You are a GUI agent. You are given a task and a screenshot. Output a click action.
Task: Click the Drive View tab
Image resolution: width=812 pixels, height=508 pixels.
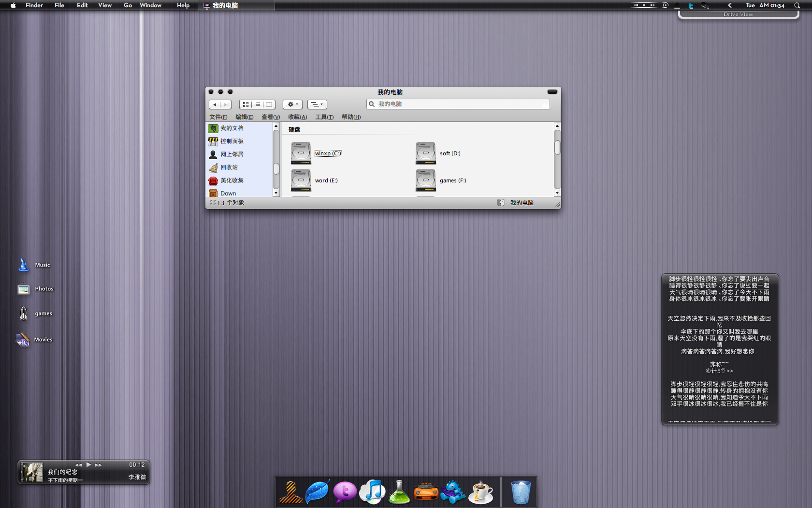[738, 15]
